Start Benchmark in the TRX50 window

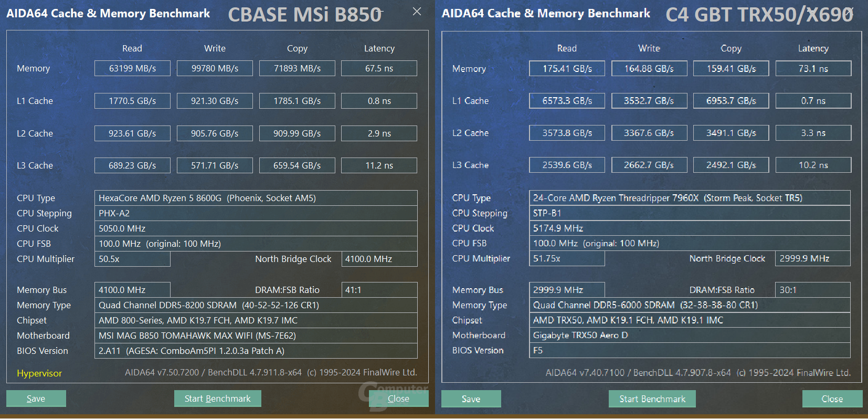click(x=652, y=399)
